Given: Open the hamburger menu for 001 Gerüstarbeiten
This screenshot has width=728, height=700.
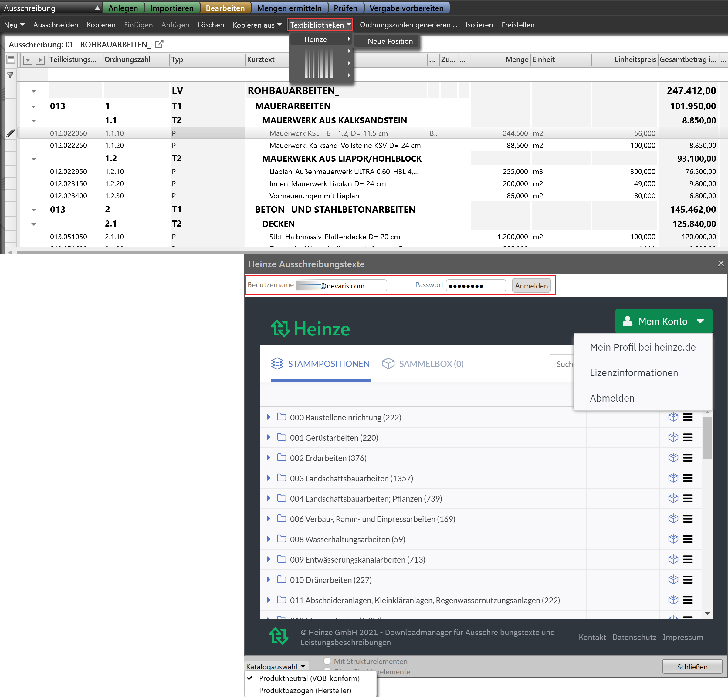Looking at the screenshot, I should point(688,438).
